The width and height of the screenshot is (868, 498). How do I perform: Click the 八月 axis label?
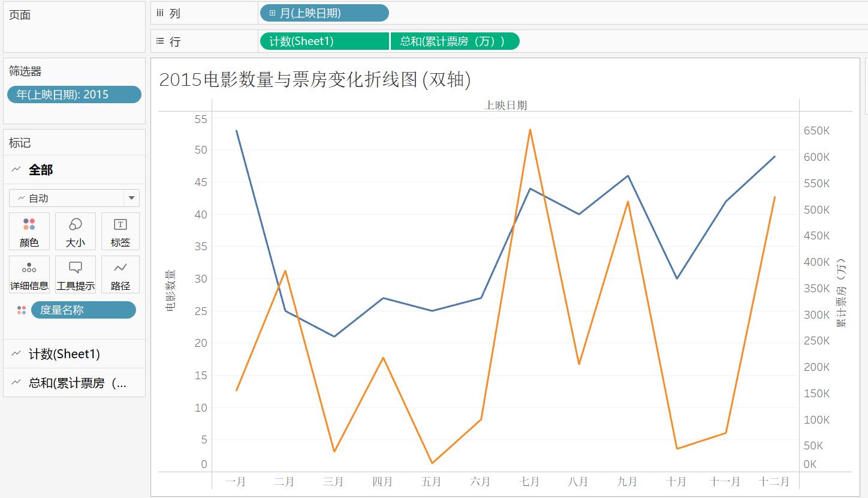pos(578,481)
